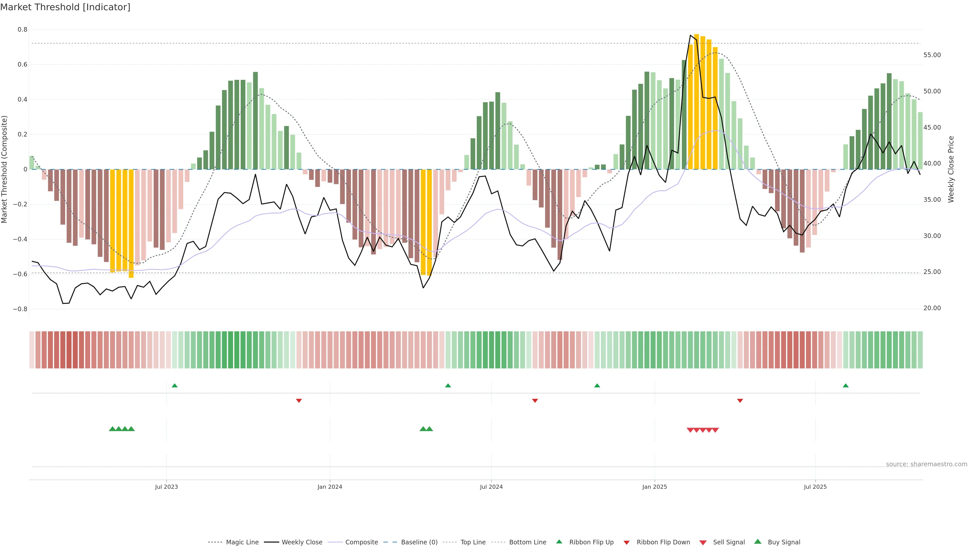Toggle Composite legend entry

click(x=361, y=542)
